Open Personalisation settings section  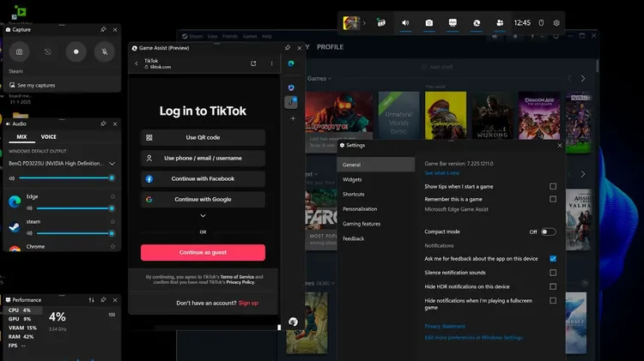[x=360, y=209]
